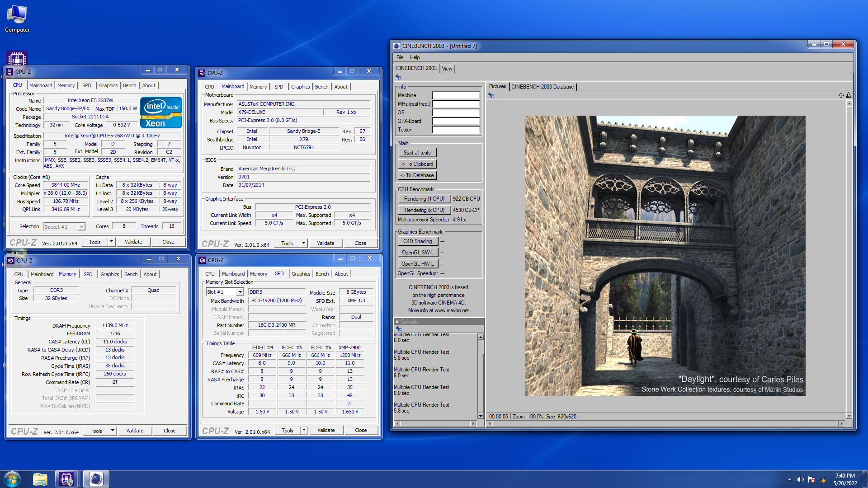Click the Tools button in the CPU-Z Processor window
The width and height of the screenshot is (868, 488).
[95, 242]
